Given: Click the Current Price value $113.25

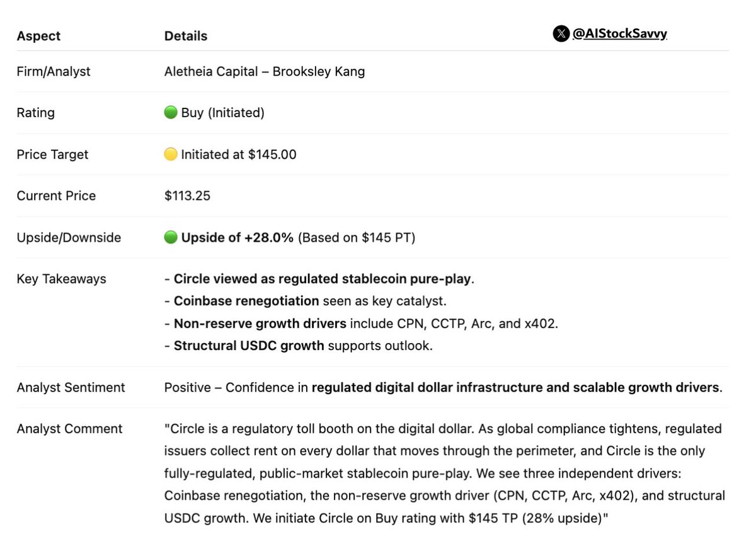Looking at the screenshot, I should [x=187, y=196].
